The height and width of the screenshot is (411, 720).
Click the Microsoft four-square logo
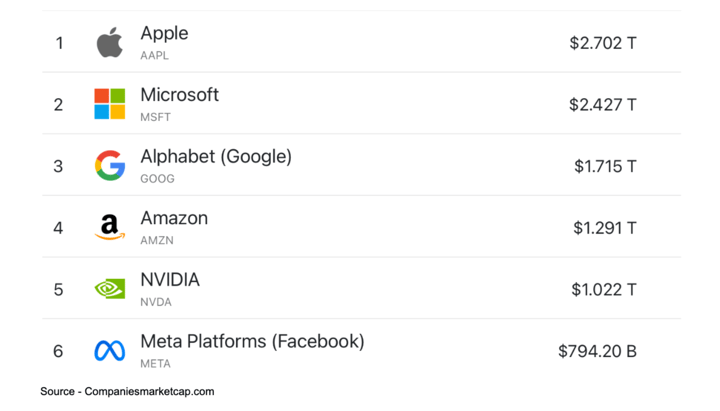(109, 104)
